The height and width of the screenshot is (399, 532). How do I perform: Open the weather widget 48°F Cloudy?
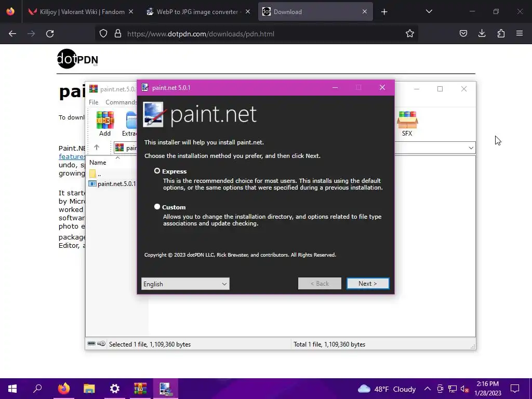tap(387, 389)
